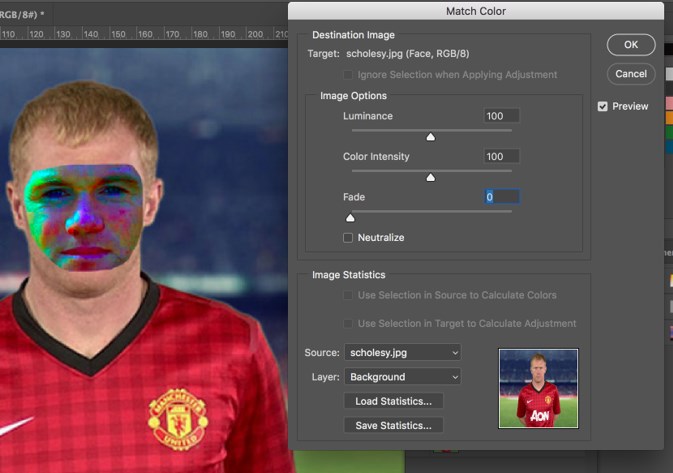
Task: Click the Match Color dialog title bar
Action: pos(476,11)
